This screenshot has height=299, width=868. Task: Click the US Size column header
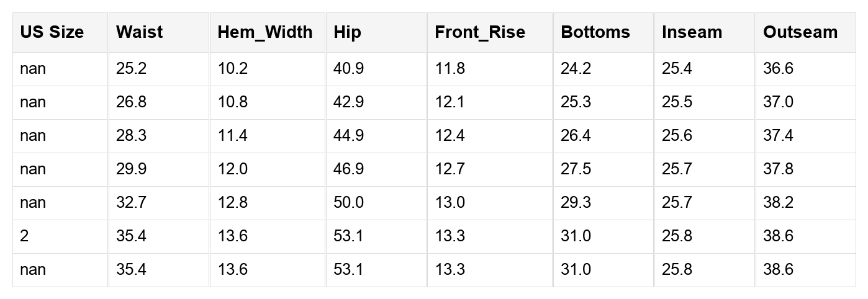[60, 32]
